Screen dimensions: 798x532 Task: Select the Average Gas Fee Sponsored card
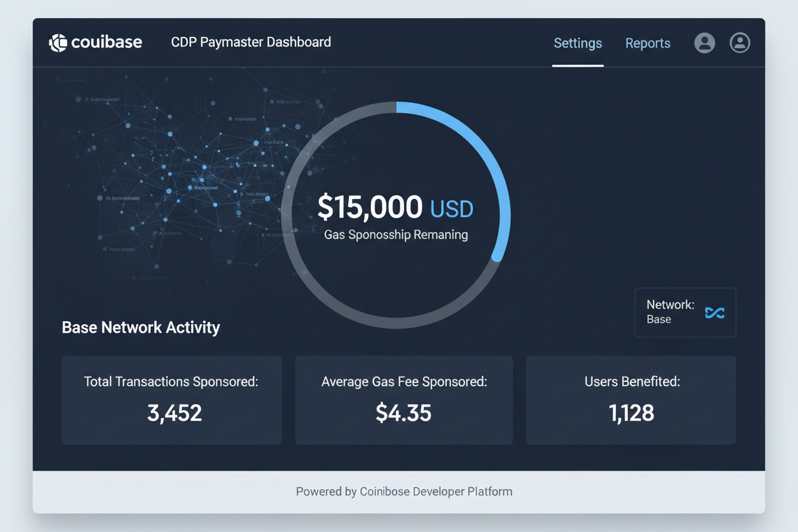[403, 400]
